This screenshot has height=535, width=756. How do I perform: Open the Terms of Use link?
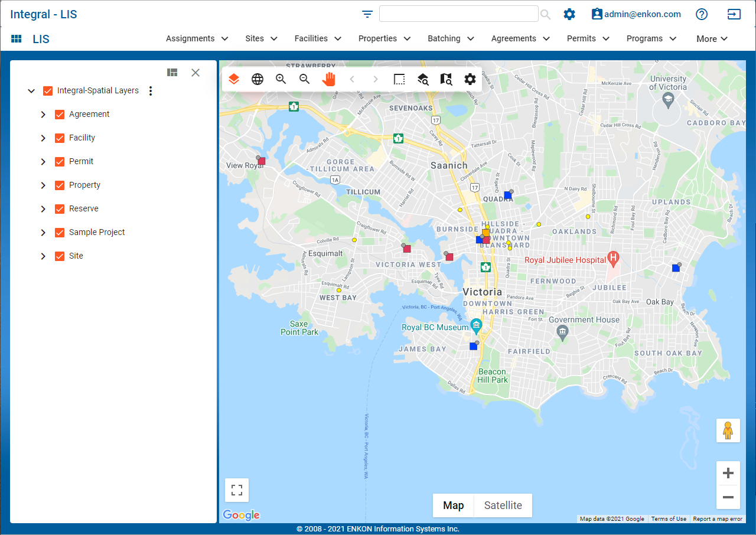(669, 519)
